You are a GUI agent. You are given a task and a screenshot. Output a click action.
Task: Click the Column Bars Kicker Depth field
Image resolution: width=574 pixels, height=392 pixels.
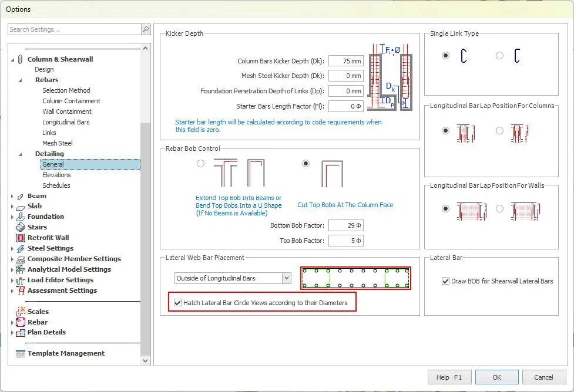coord(345,61)
